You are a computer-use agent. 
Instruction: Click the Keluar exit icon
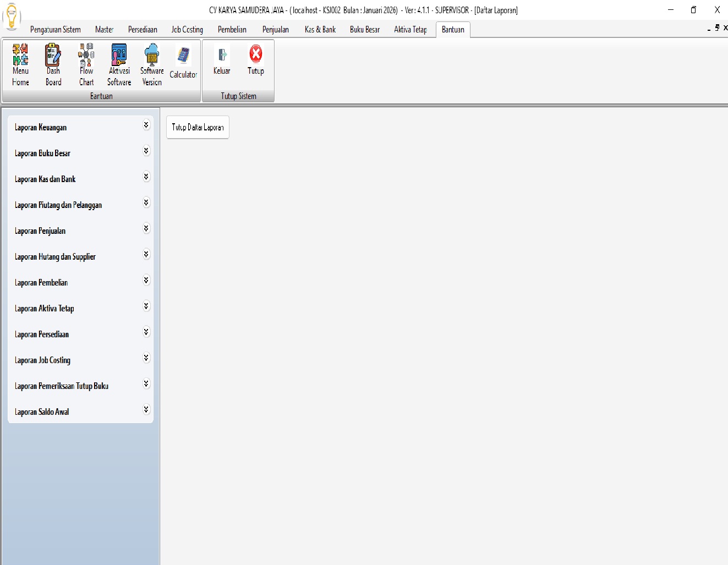coord(222,55)
